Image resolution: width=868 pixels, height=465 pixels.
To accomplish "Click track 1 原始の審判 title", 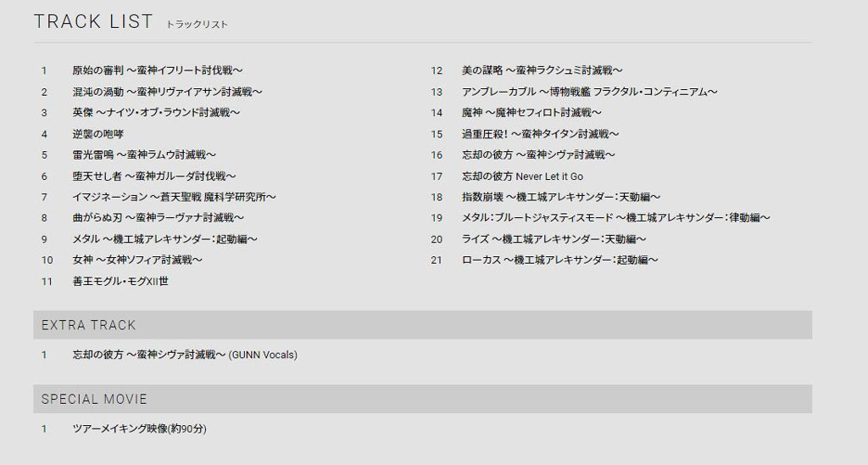I will 157,70.
